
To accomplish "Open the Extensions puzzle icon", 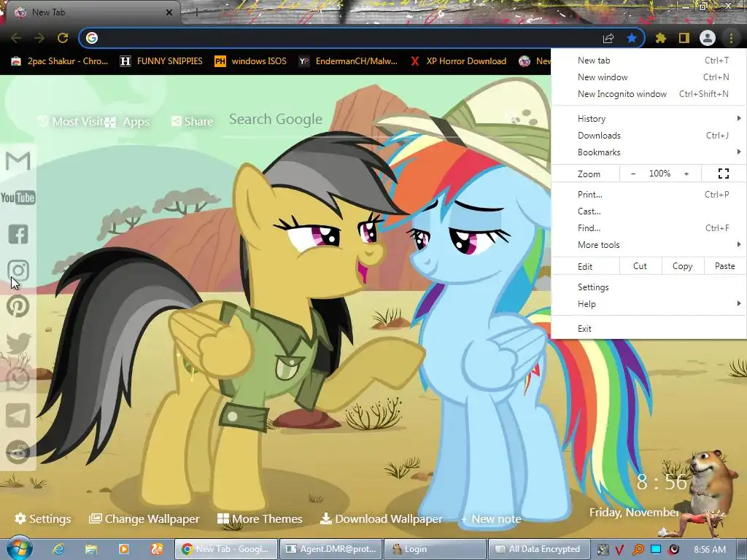I will 661,38.
